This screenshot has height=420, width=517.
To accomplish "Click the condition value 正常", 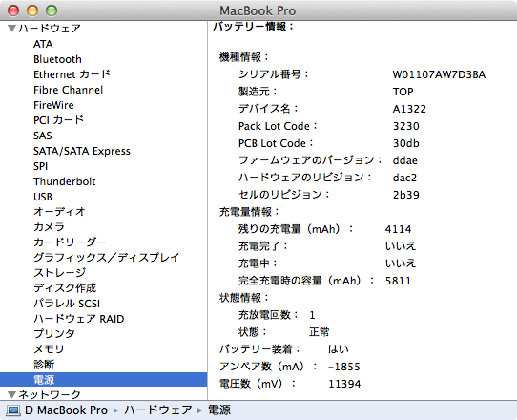I will pyautogui.click(x=320, y=332).
